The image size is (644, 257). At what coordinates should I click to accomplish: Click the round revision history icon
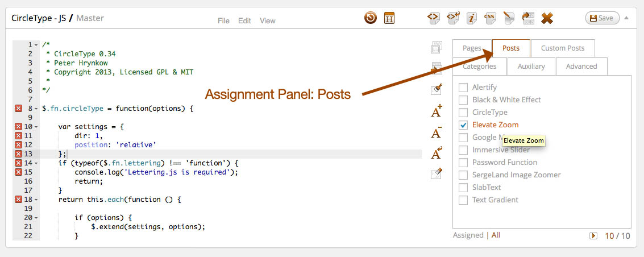pos(371,18)
